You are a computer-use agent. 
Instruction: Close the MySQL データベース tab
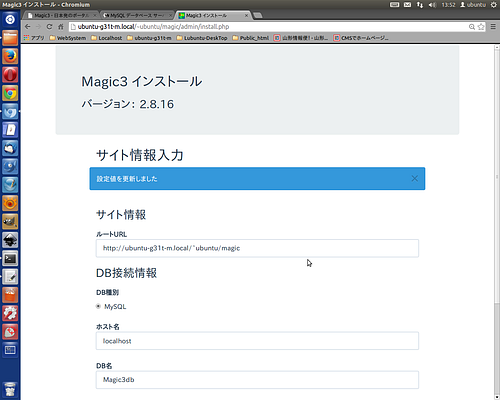170,15
